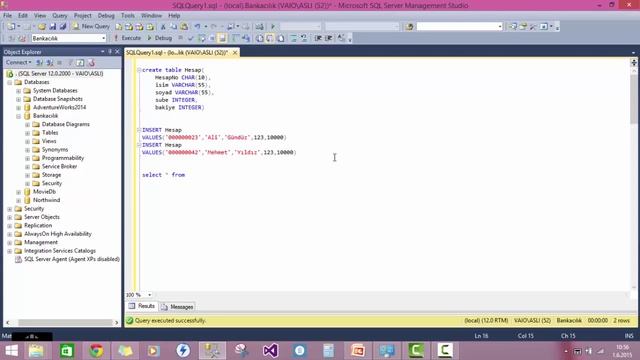
Task: Open the Query Options icon
Action: click(212, 38)
